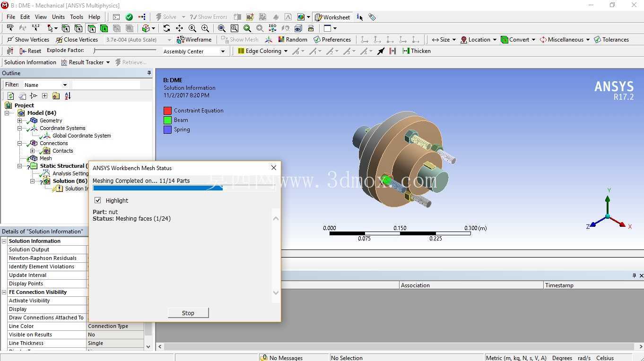Click the Explode Factor slider track
This screenshot has height=361, width=644.
point(125,51)
